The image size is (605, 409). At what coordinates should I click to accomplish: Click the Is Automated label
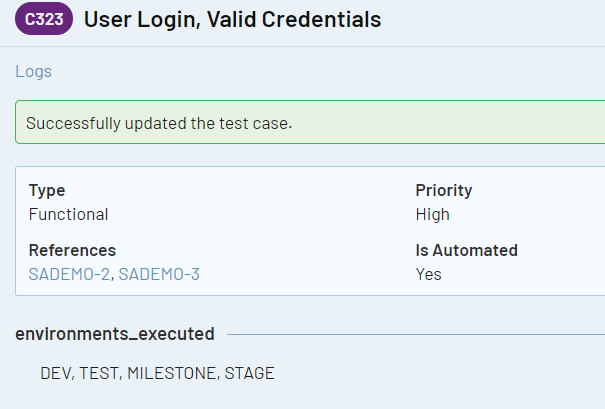pyautogui.click(x=467, y=250)
